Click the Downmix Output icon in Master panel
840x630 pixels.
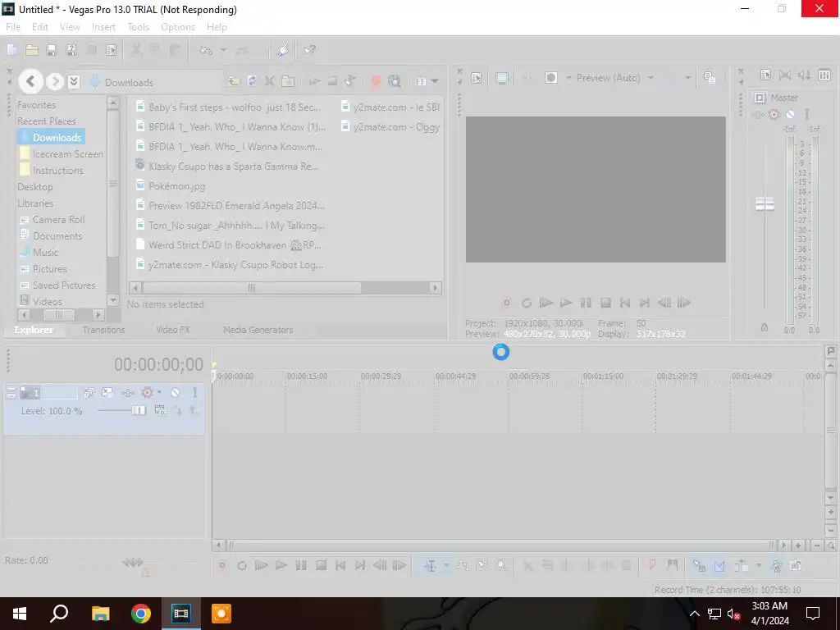pyautogui.click(x=785, y=75)
